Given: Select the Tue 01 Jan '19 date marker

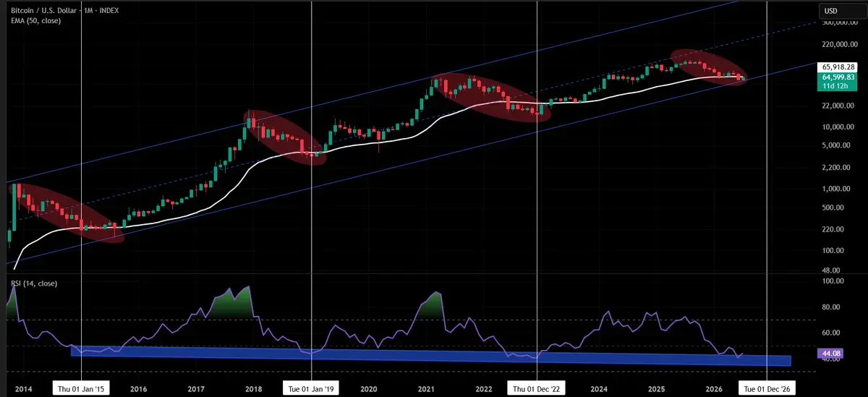Looking at the screenshot, I should click(x=311, y=388).
